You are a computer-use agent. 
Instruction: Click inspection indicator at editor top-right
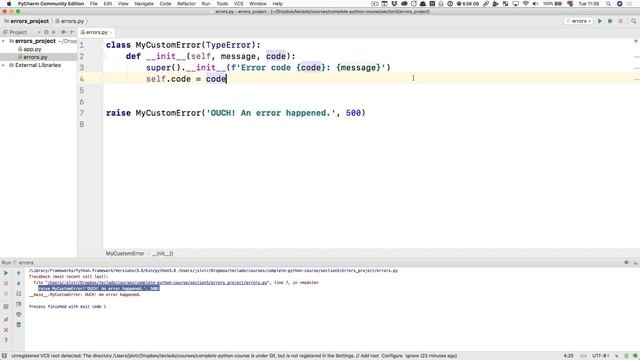click(636, 41)
